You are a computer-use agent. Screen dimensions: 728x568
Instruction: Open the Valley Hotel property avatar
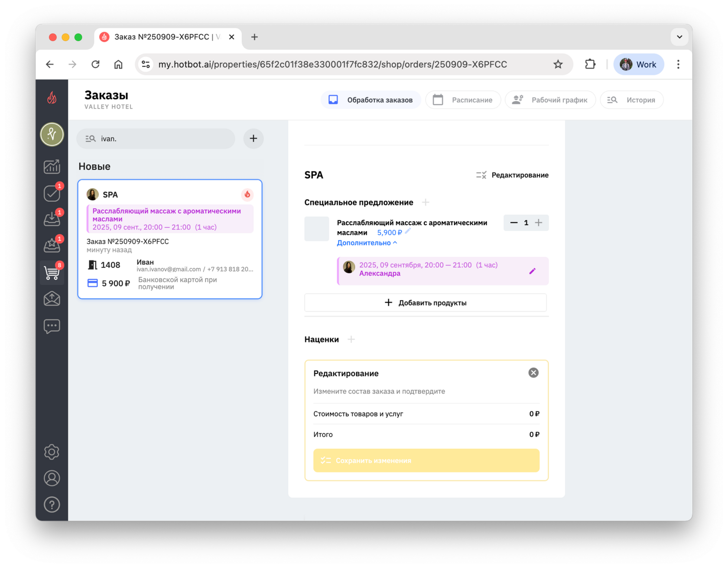(x=52, y=134)
